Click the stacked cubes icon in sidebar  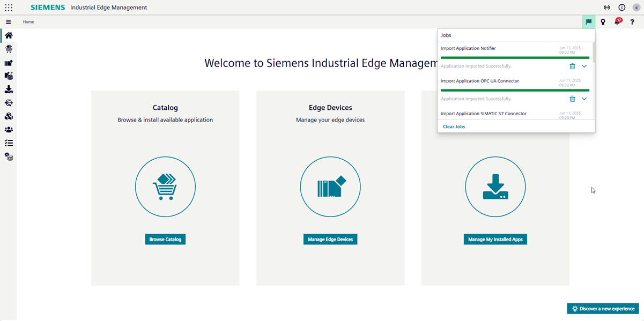click(9, 116)
